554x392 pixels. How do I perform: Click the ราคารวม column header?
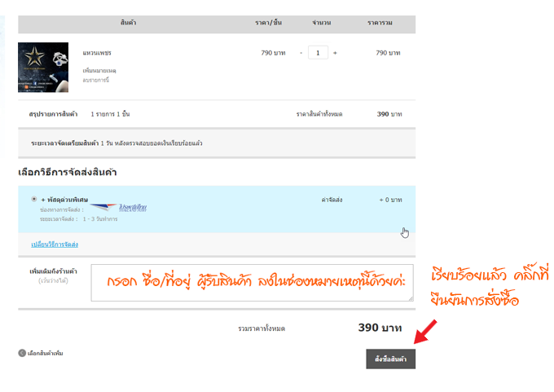(x=380, y=23)
